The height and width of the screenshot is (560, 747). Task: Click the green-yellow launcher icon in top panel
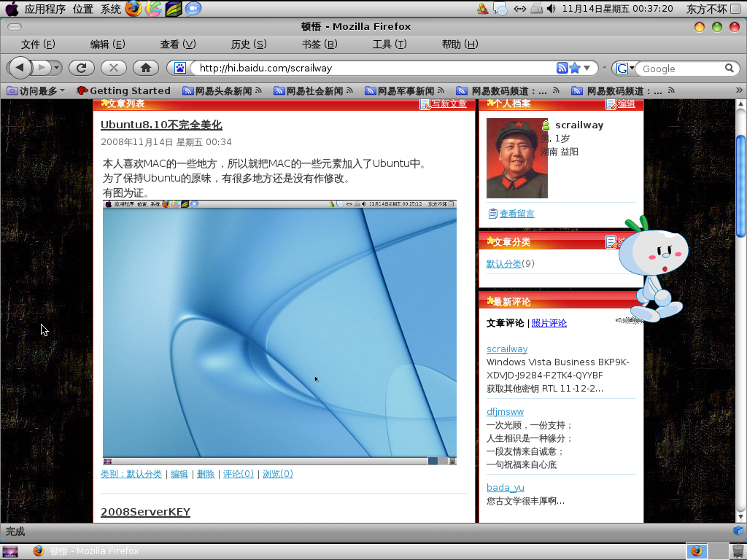pyautogui.click(x=174, y=9)
